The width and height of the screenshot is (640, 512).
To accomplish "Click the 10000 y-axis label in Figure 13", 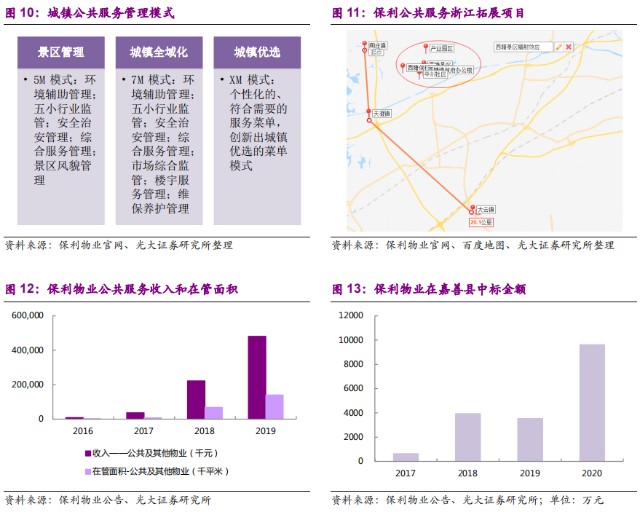I will (351, 340).
